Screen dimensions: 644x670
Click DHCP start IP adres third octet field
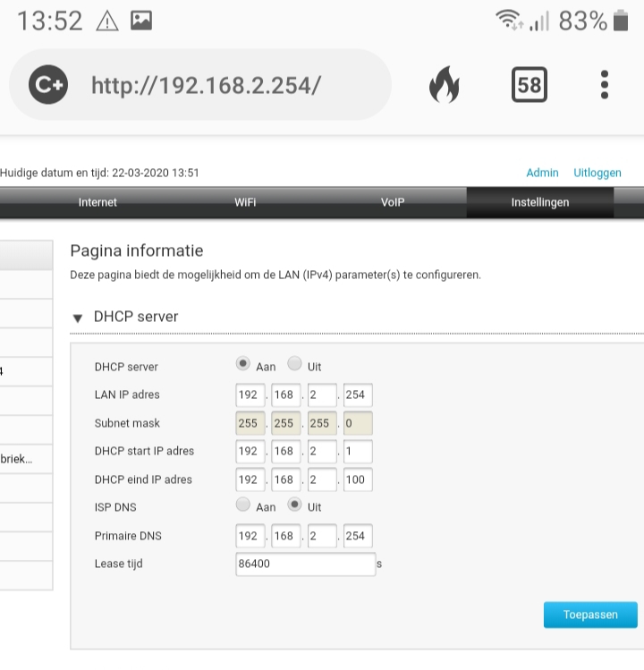322,451
